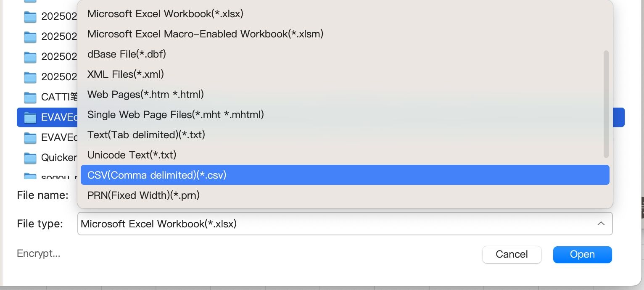644x290 pixels.
Task: Select CSV (Comma delimited) file type
Action: pyautogui.click(x=157, y=175)
